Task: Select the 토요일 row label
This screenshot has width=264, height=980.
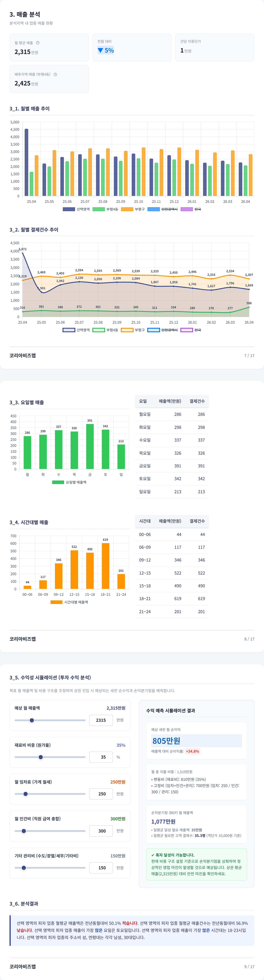Action: pos(145,479)
